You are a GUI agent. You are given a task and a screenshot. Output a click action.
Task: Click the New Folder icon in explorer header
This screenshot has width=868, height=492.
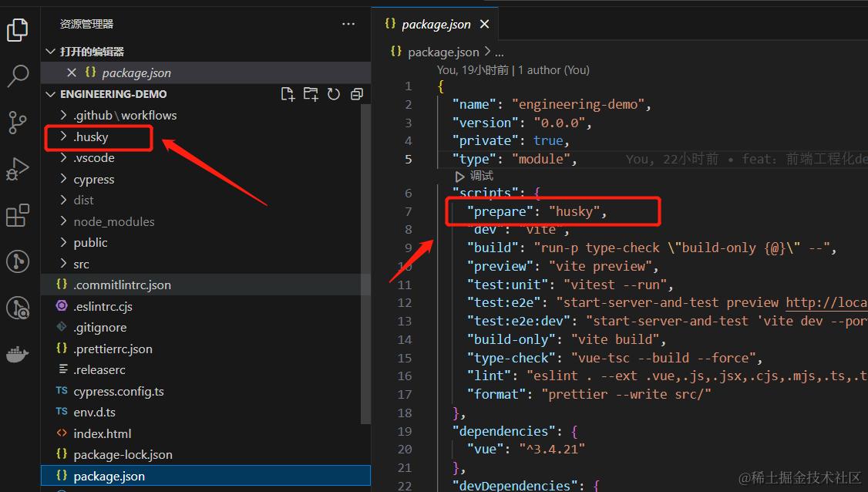pyautogui.click(x=311, y=94)
